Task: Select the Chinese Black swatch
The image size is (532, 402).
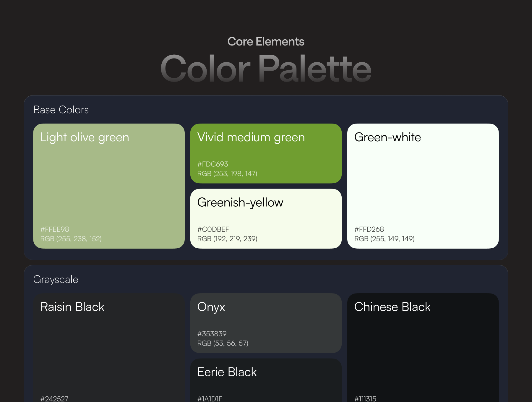Action: point(423,348)
